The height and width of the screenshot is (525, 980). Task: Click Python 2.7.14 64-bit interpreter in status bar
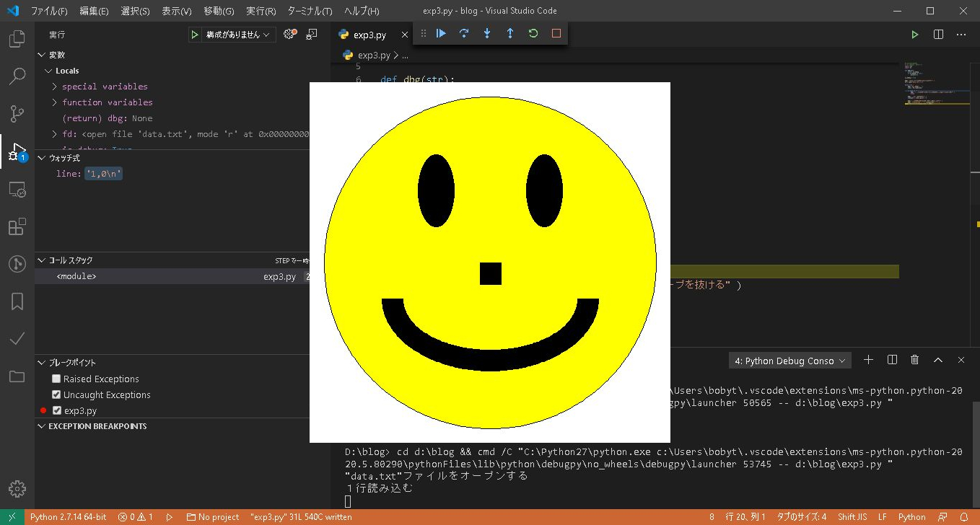(x=68, y=517)
